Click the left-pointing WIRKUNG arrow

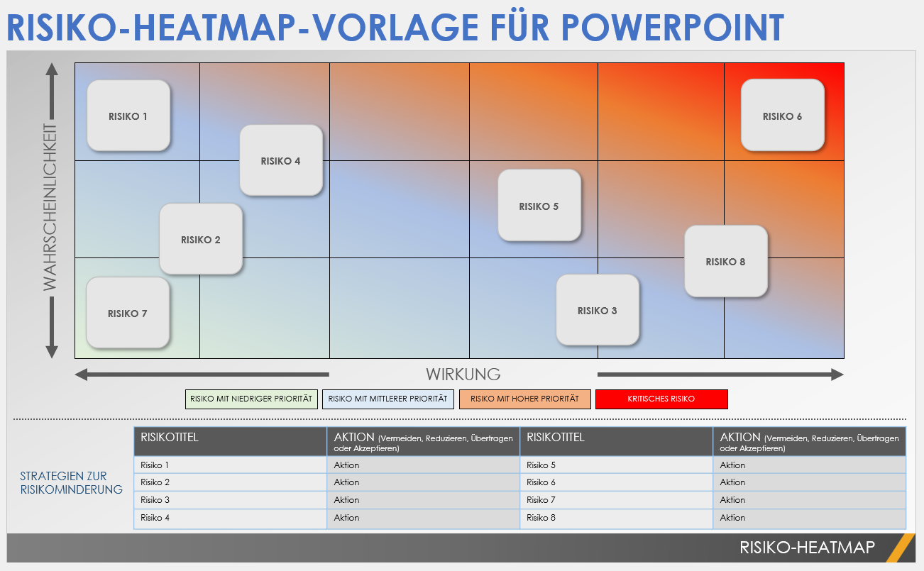(202, 375)
